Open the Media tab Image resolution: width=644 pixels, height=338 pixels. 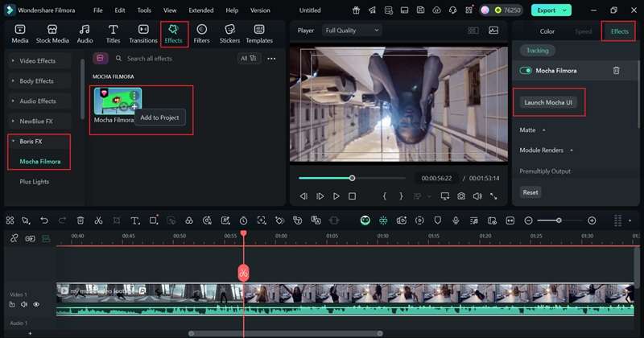pos(19,34)
